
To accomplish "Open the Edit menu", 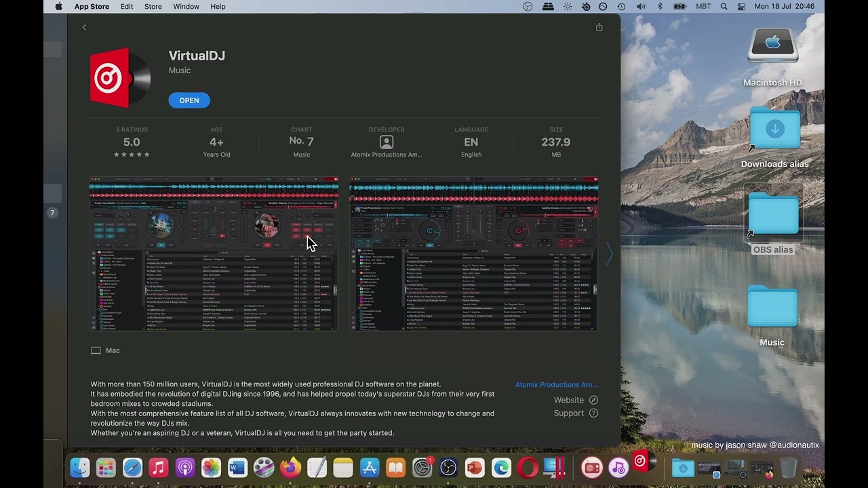I will tap(127, 6).
